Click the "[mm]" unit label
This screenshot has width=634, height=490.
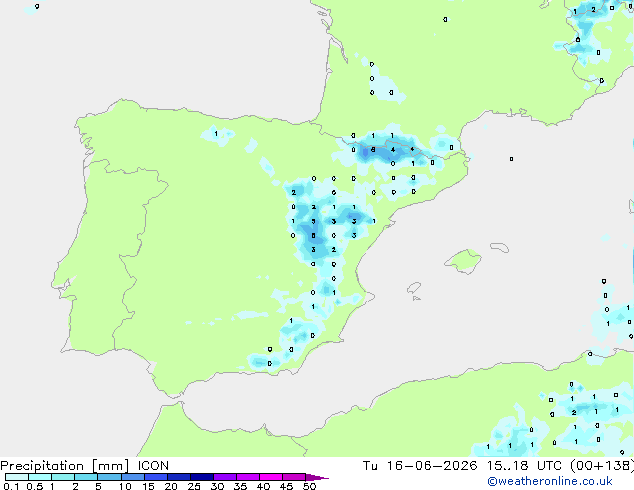click(110, 466)
